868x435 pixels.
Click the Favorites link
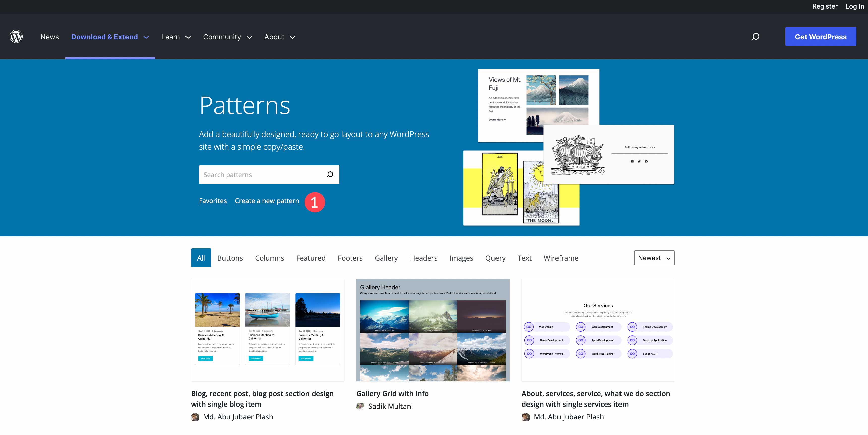tap(212, 200)
